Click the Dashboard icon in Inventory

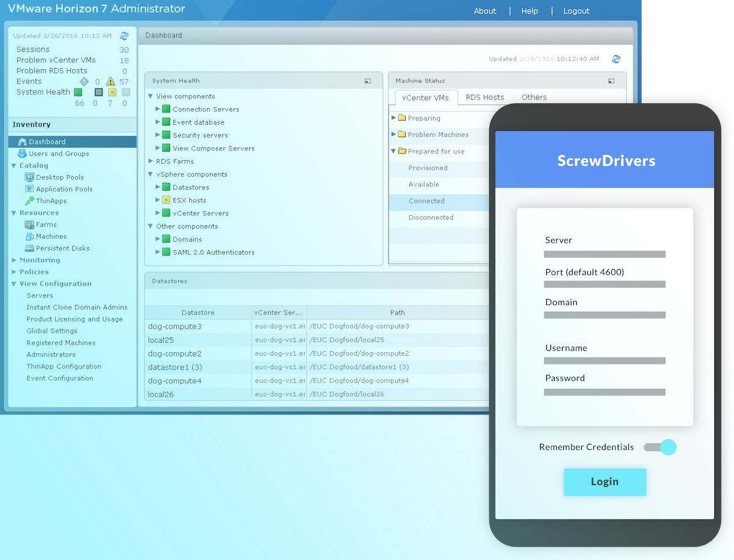click(22, 142)
